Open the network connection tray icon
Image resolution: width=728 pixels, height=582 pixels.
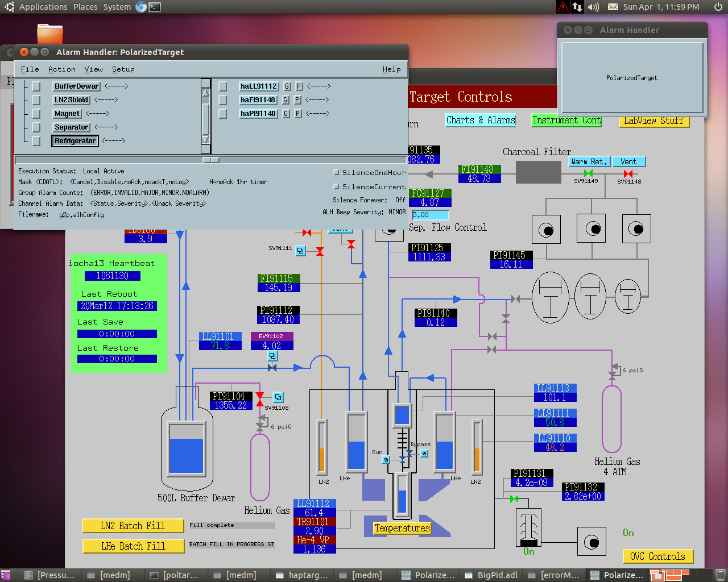(577, 7)
